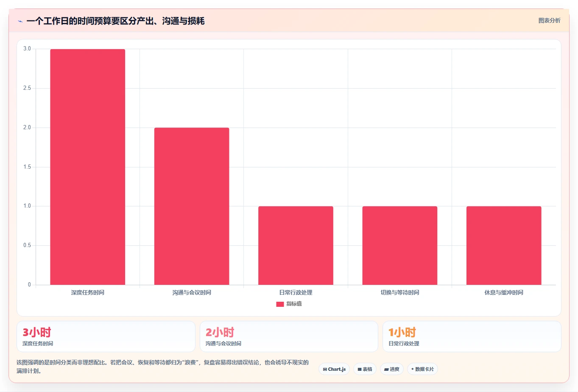Click the lightning icon beside the chart title
This screenshot has width=578, height=392.
(x=20, y=21)
